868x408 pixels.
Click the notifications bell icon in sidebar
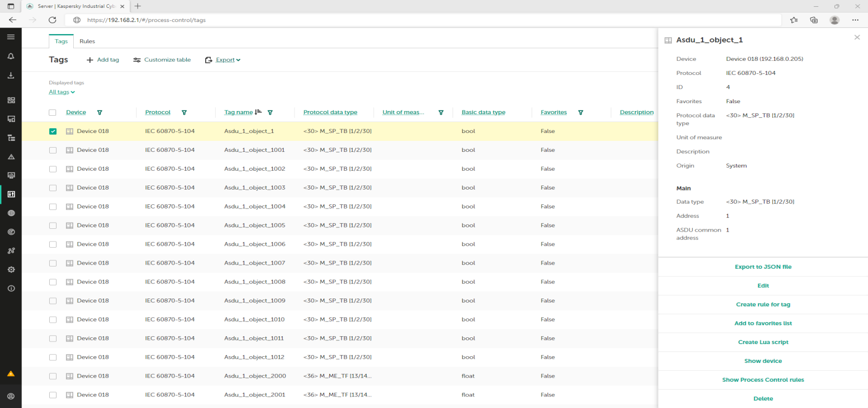coord(10,56)
